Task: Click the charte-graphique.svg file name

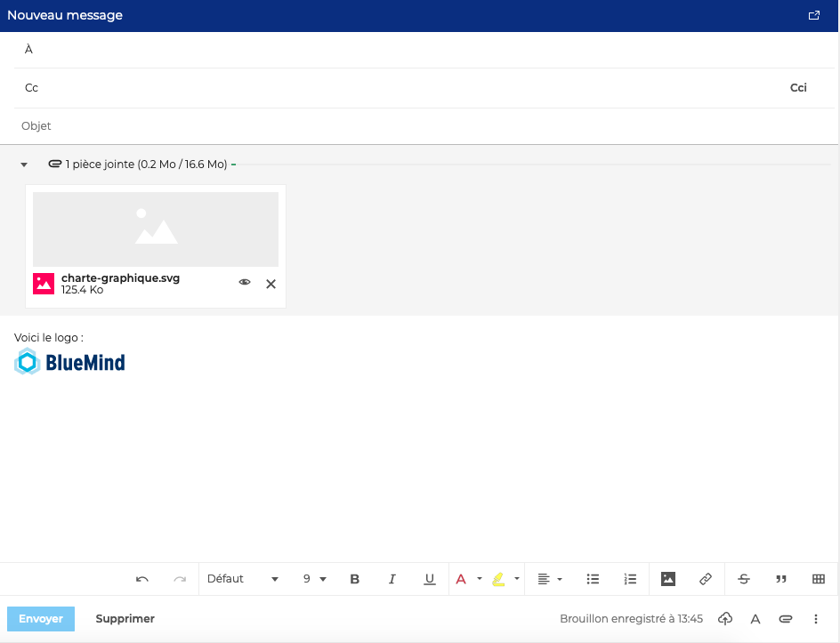Action: [x=120, y=277]
